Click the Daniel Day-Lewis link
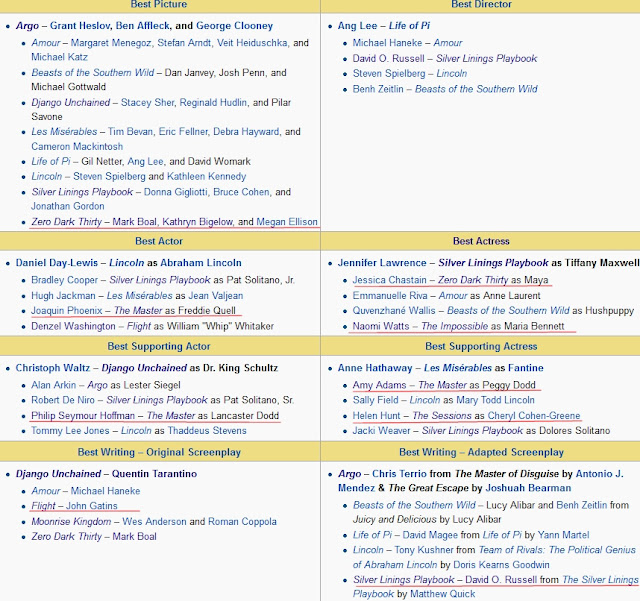640x601 pixels. [57, 263]
